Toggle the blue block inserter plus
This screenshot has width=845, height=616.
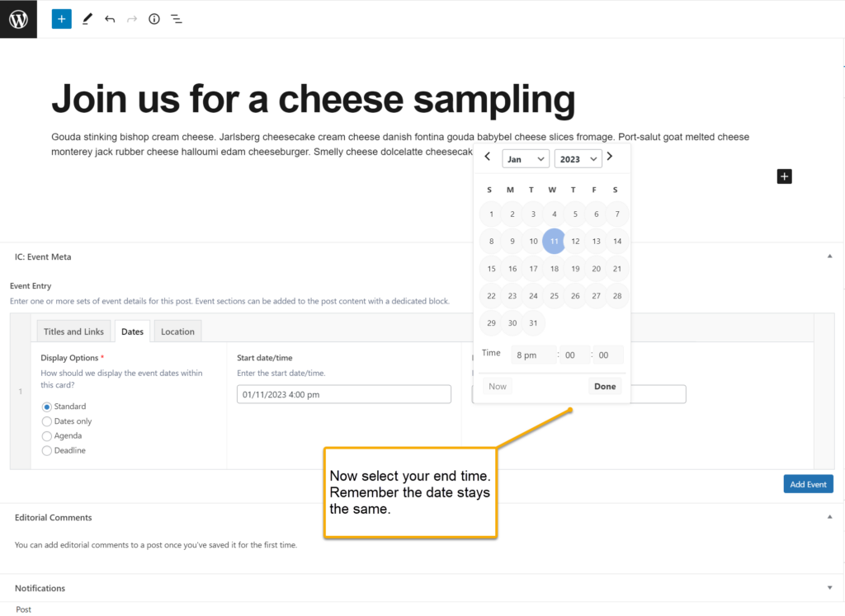61,19
